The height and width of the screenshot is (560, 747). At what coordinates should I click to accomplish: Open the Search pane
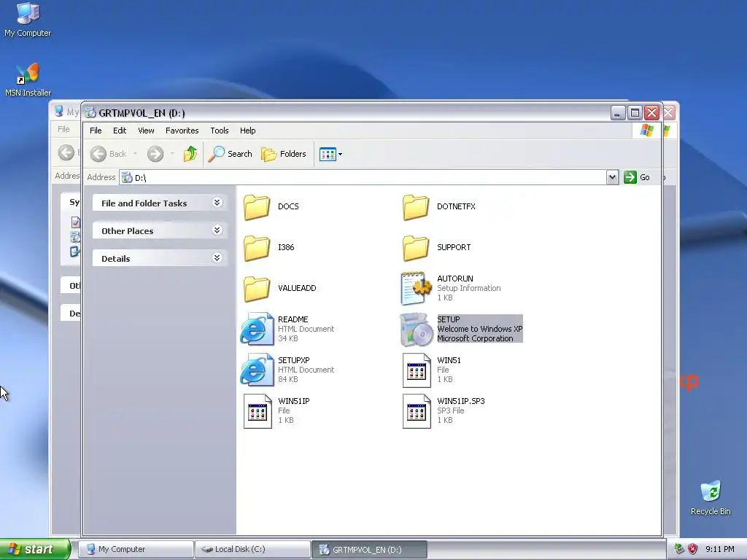pyautogui.click(x=231, y=154)
